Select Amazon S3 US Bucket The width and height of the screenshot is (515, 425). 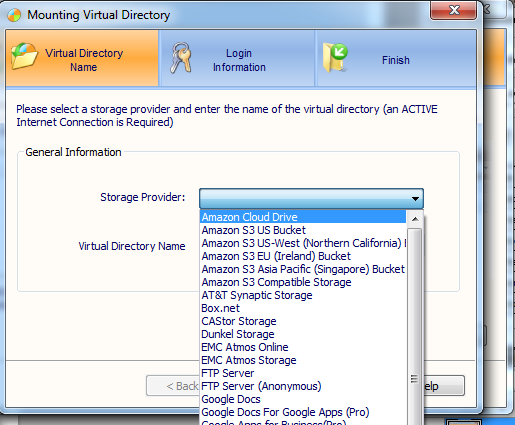(303, 230)
